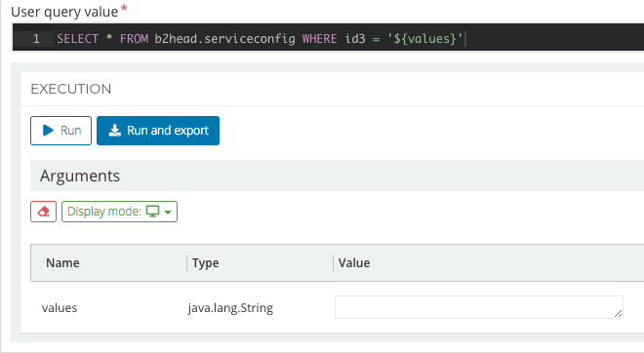Image resolution: width=644 pixels, height=353 pixels.
Task: Click the WHERE keyword in the query
Action: point(319,39)
